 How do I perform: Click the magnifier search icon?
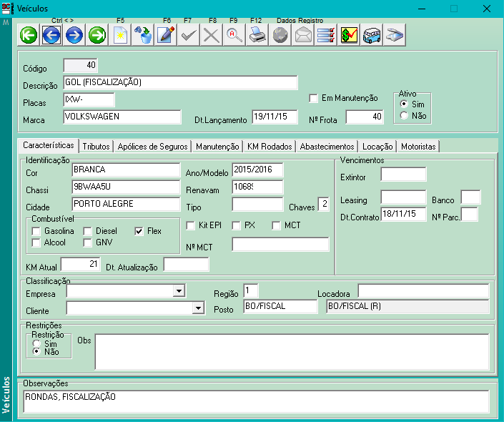[234, 34]
